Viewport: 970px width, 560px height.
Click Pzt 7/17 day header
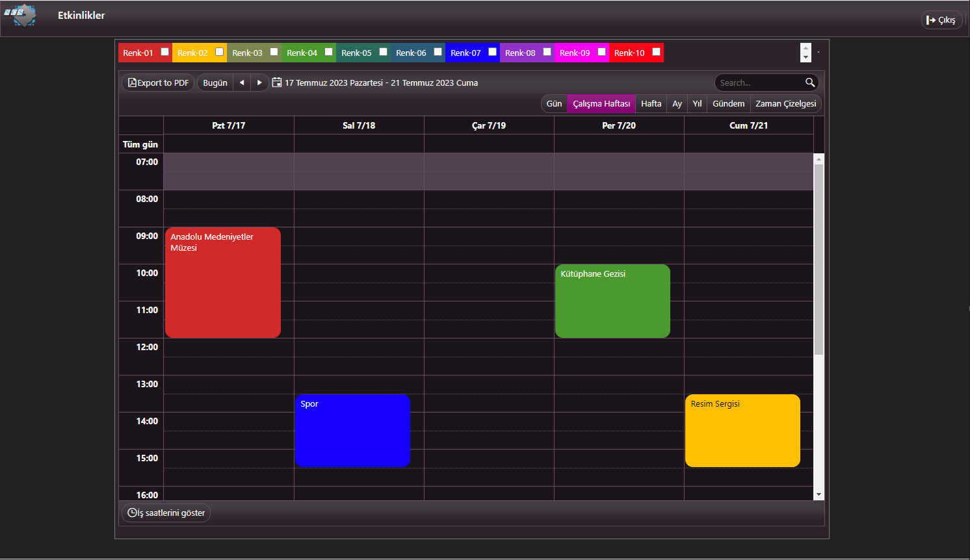[x=229, y=125]
